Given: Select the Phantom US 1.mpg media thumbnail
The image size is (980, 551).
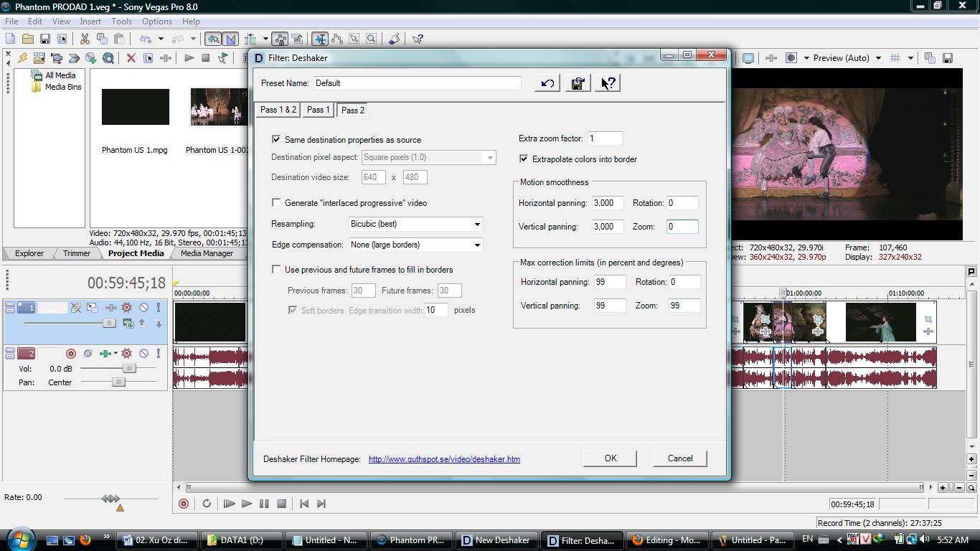Looking at the screenshot, I should [136, 107].
